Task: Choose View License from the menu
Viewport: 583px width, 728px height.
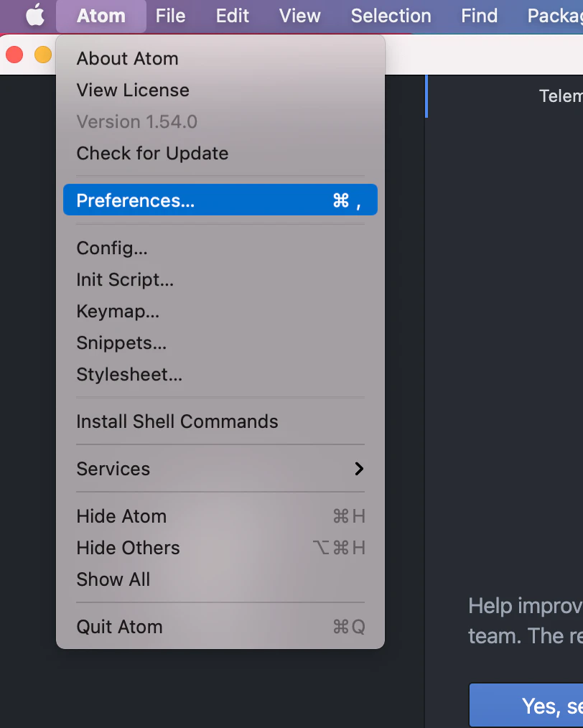Action: pyautogui.click(x=220, y=90)
